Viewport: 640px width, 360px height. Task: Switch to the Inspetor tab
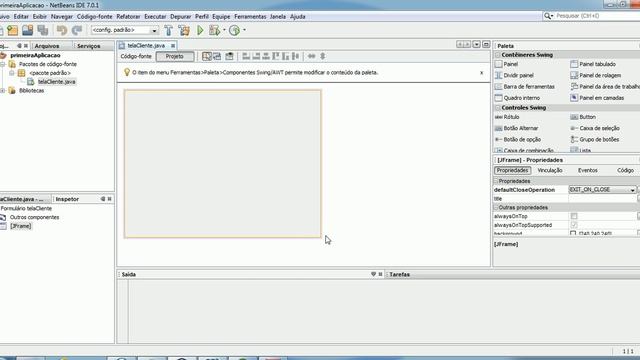point(67,199)
